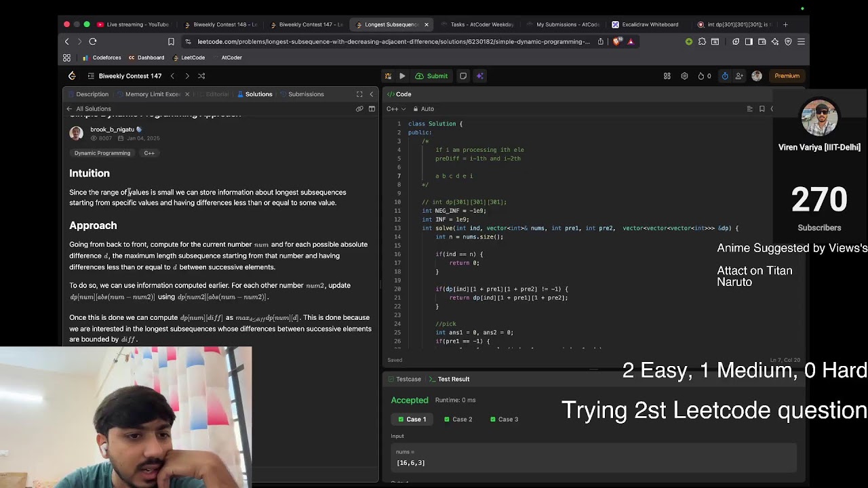The height and width of the screenshot is (488, 868).
Task: Bookmark this page icon in address bar
Action: pyautogui.click(x=171, y=41)
